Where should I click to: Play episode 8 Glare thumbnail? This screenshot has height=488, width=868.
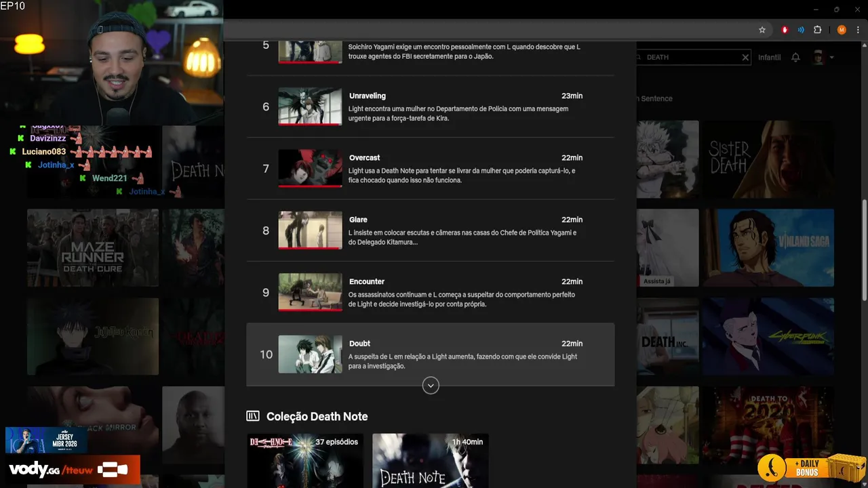(x=310, y=230)
